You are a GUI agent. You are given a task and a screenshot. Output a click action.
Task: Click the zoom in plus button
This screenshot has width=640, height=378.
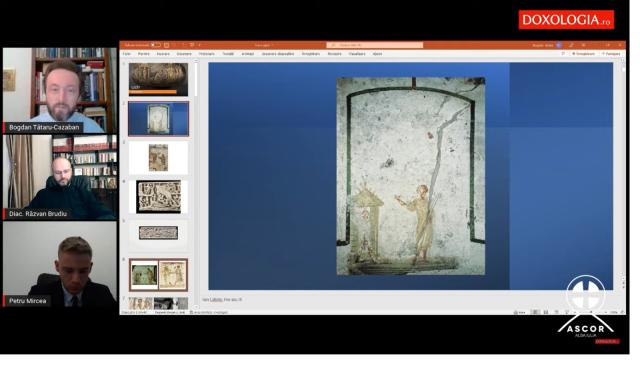coord(606,312)
